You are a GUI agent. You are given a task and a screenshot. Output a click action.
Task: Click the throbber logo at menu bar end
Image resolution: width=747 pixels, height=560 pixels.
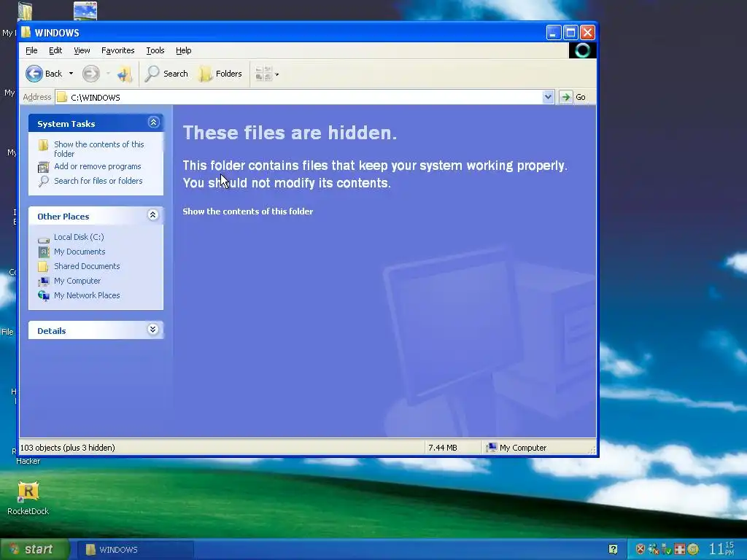[582, 50]
